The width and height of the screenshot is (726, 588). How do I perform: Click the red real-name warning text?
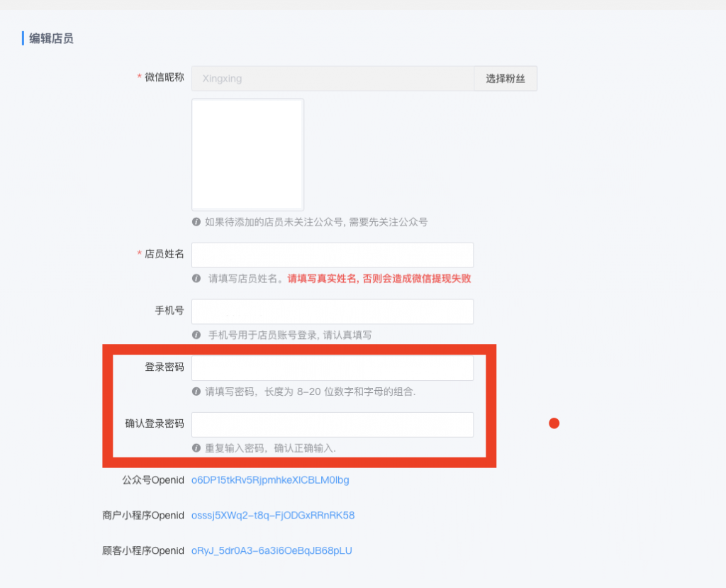pyautogui.click(x=379, y=279)
